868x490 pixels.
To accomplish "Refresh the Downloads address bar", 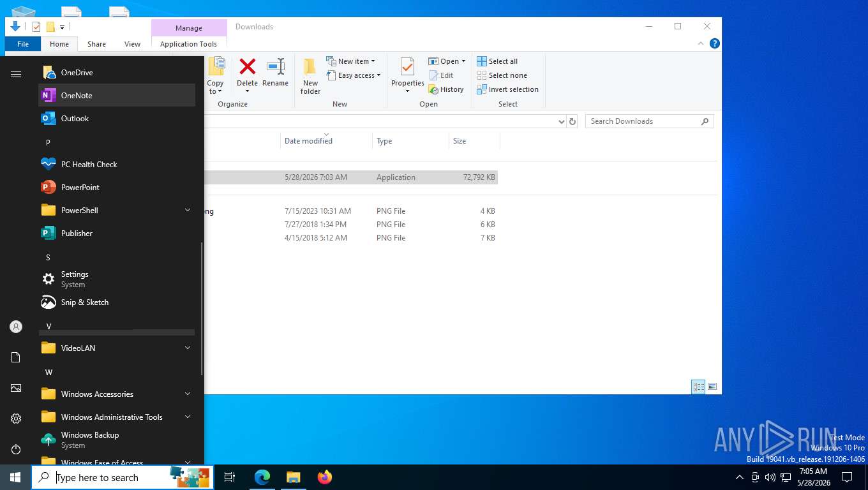I will click(x=572, y=121).
